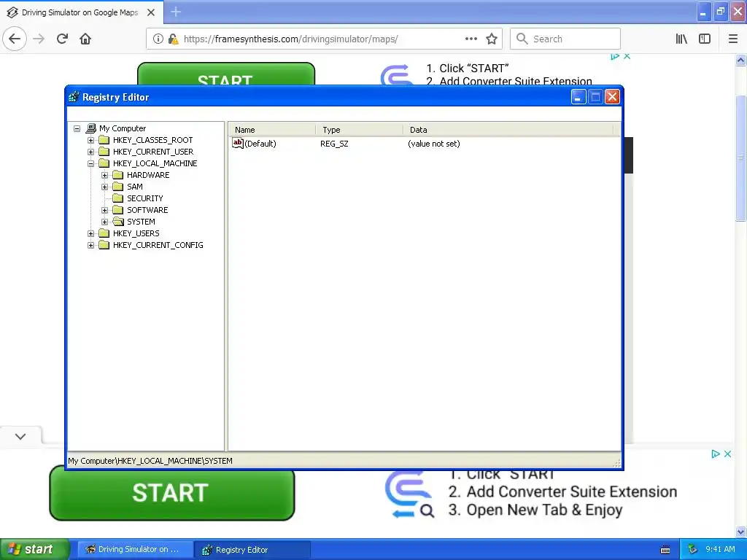The height and width of the screenshot is (560, 747).
Task: Click the page scrollbar down arrow
Action: click(741, 532)
